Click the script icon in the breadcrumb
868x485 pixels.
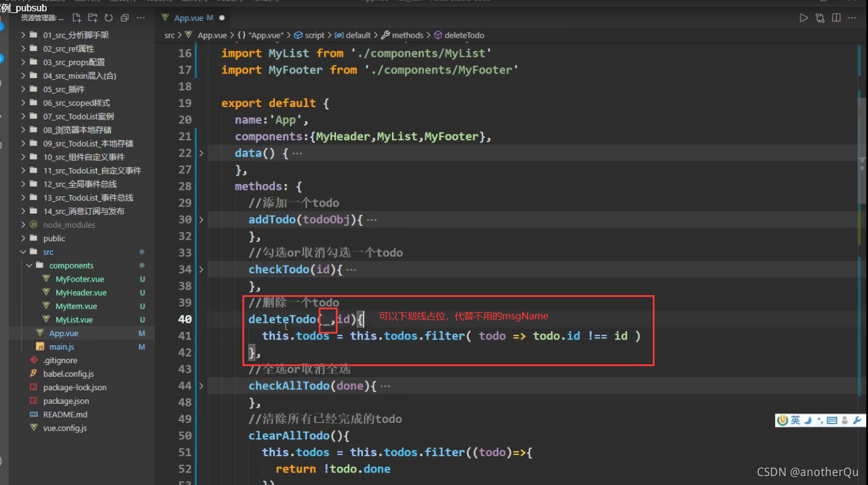click(x=299, y=35)
